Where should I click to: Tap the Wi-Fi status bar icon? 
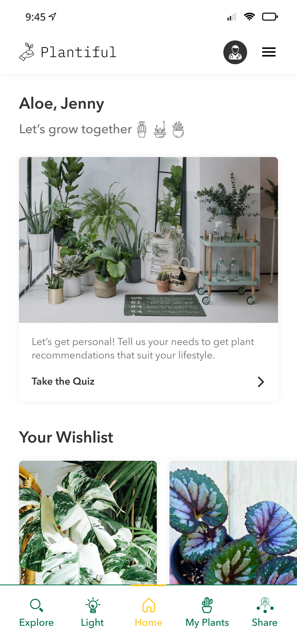(249, 17)
